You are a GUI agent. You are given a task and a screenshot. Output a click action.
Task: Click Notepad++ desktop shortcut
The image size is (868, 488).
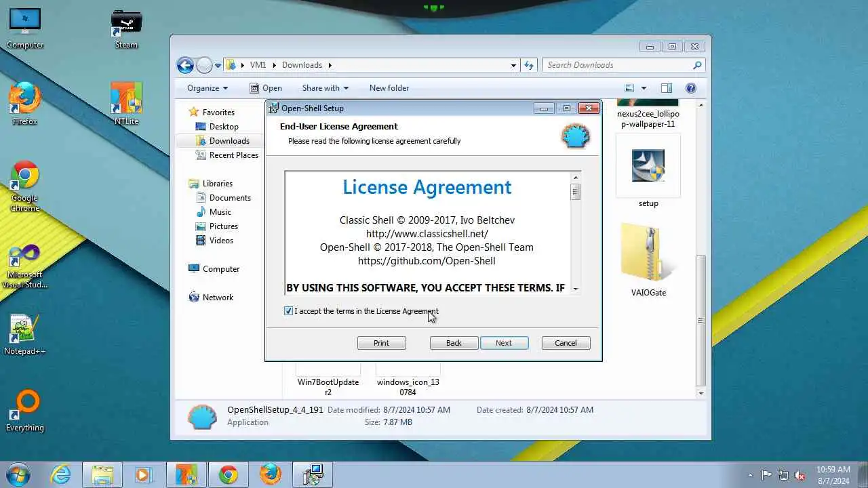25,335
